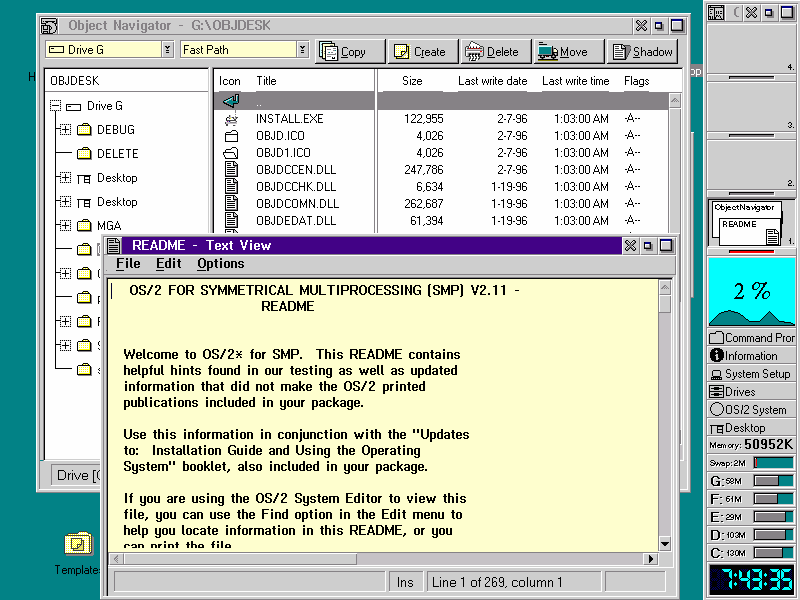
Task: Click the "Last write date" column header
Action: pyautogui.click(x=492, y=81)
